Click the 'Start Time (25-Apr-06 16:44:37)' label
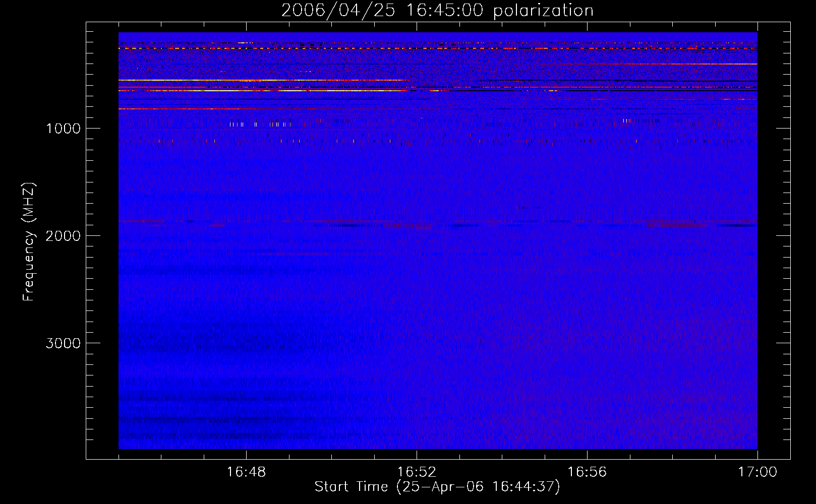 pyautogui.click(x=437, y=487)
